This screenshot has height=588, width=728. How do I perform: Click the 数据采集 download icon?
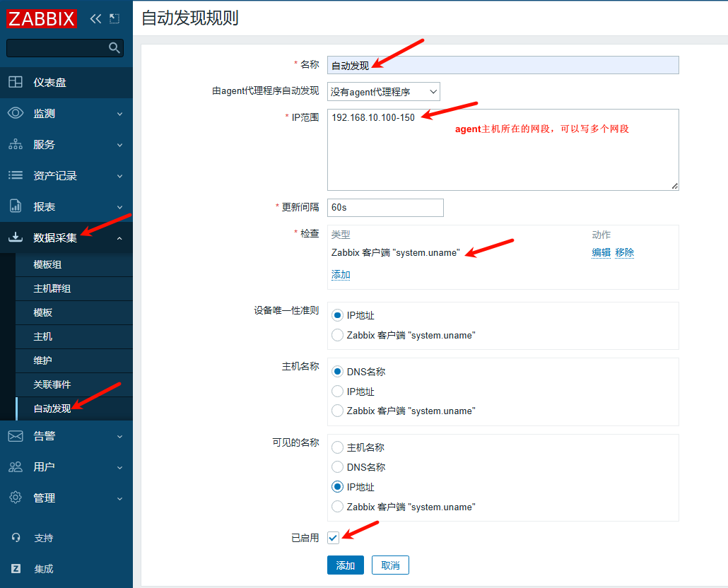click(16, 237)
